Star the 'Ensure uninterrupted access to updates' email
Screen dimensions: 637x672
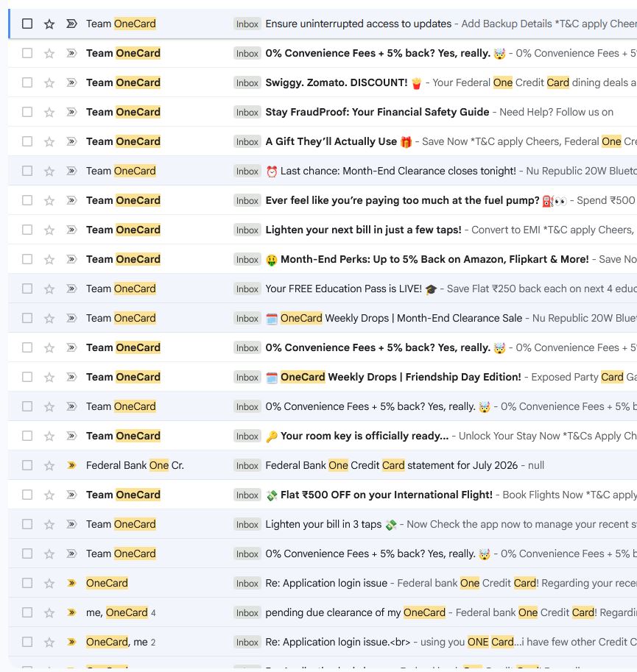49,24
